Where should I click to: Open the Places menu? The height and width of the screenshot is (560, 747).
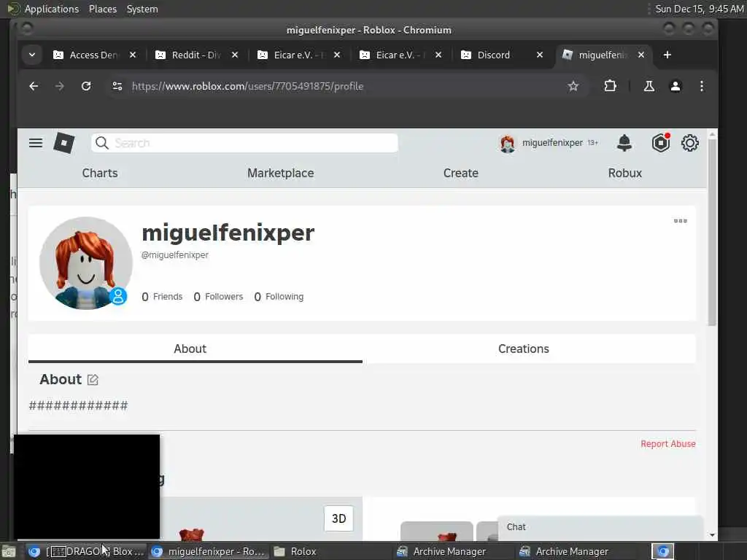pyautogui.click(x=102, y=9)
